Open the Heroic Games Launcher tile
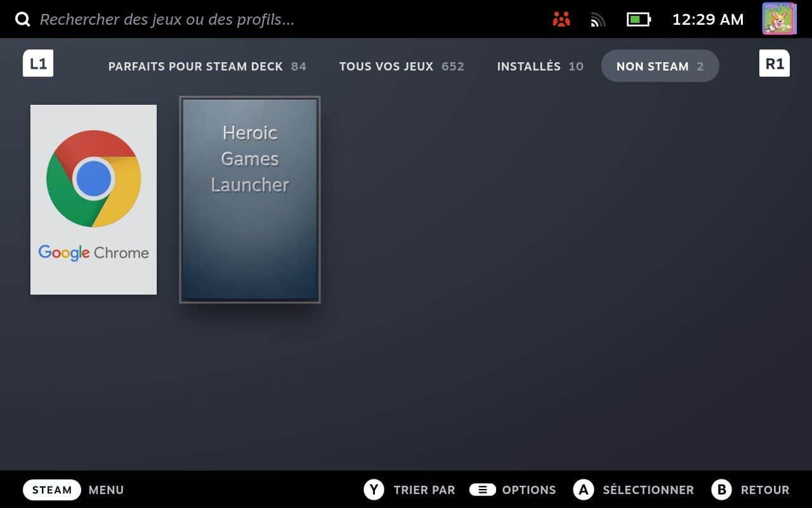This screenshot has height=508, width=812. (250, 199)
